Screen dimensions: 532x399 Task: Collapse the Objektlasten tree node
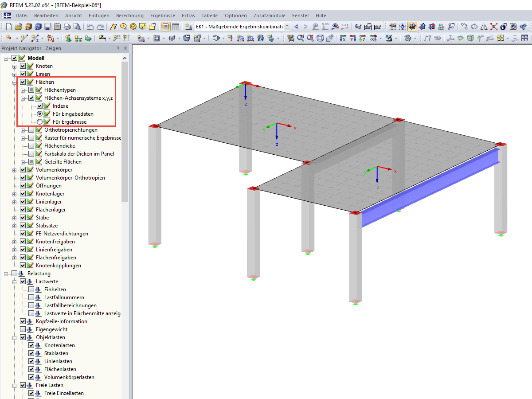click(x=15, y=337)
